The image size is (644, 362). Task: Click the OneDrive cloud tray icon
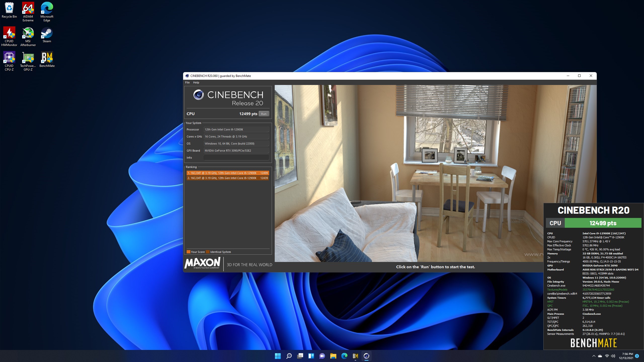(600, 356)
